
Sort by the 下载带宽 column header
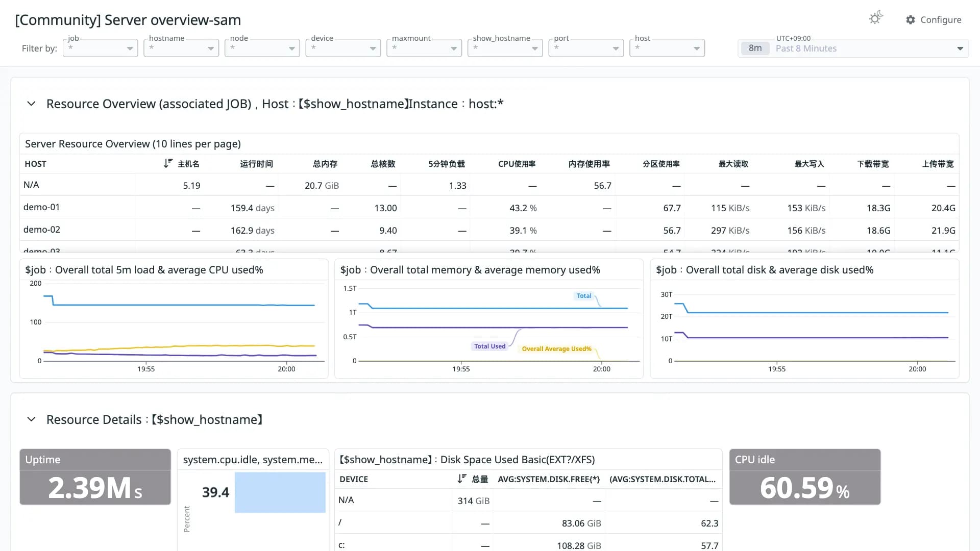[873, 164]
